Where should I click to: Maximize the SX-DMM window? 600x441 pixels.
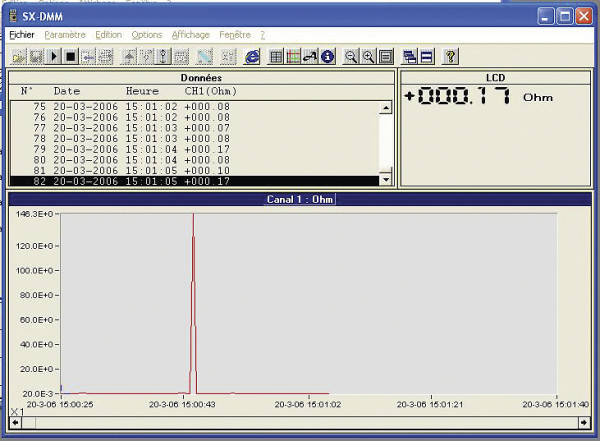(564, 16)
